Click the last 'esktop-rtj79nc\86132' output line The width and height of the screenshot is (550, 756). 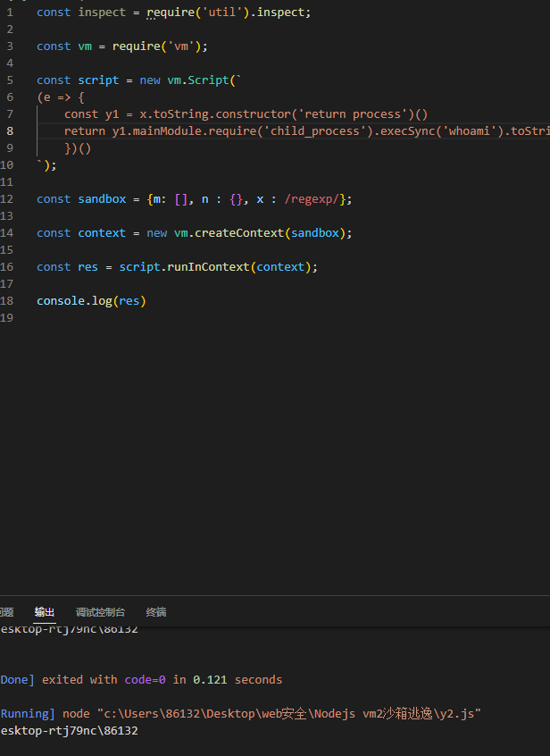click(x=69, y=731)
